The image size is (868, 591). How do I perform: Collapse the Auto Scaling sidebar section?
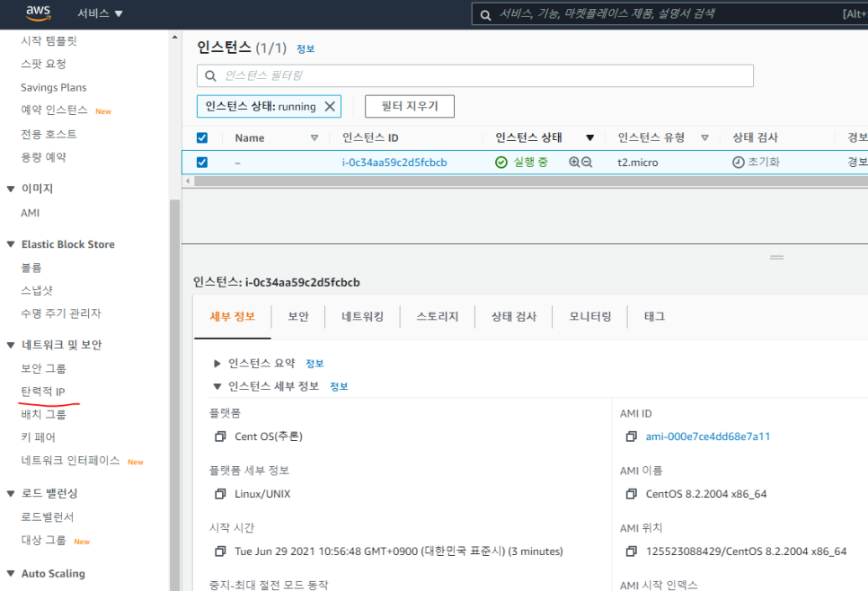11,573
